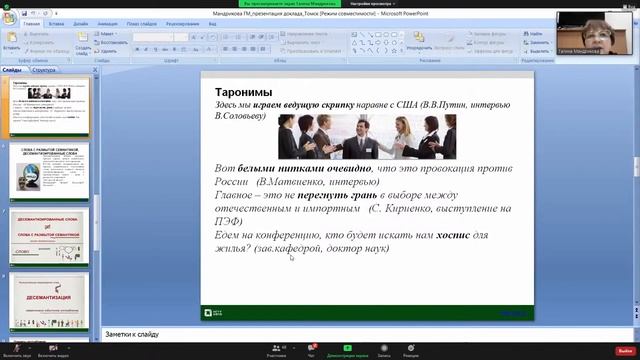Click the Bold formatting icon

click(x=137, y=49)
